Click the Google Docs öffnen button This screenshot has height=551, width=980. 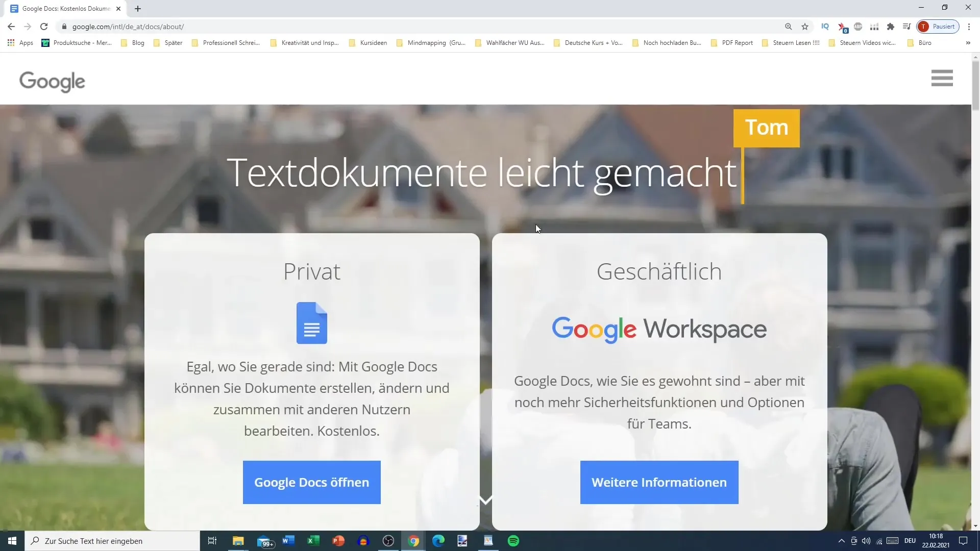[x=312, y=482]
